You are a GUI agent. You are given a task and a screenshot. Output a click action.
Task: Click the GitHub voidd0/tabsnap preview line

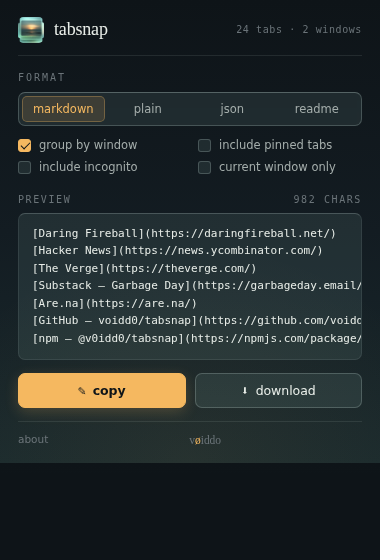click(x=197, y=321)
